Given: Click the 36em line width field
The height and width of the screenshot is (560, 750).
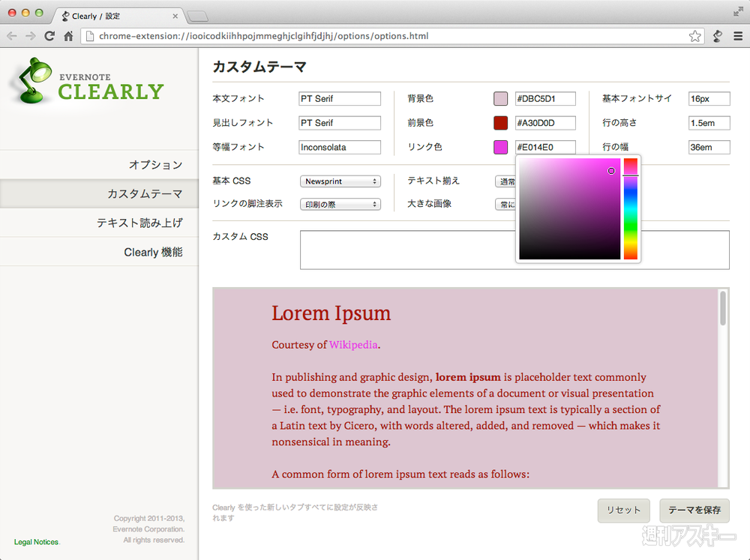Looking at the screenshot, I should pos(709,147).
